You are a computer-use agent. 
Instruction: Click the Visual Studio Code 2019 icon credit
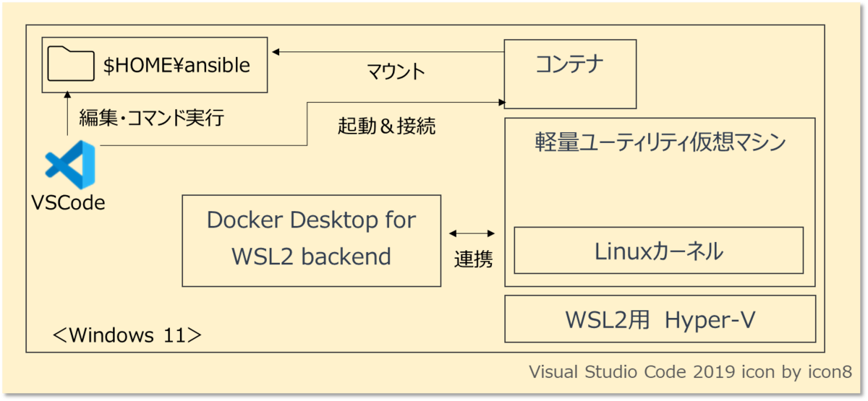point(690,372)
